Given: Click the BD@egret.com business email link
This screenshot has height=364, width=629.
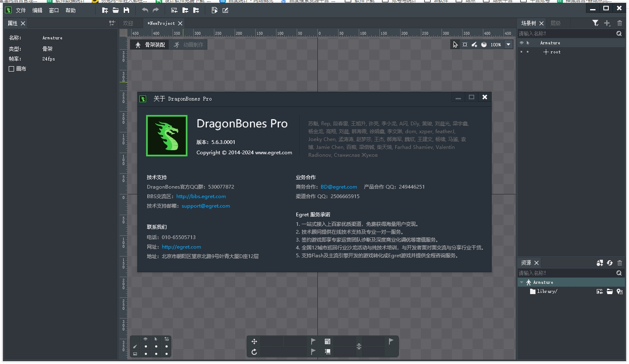Looking at the screenshot, I should 339,187.
